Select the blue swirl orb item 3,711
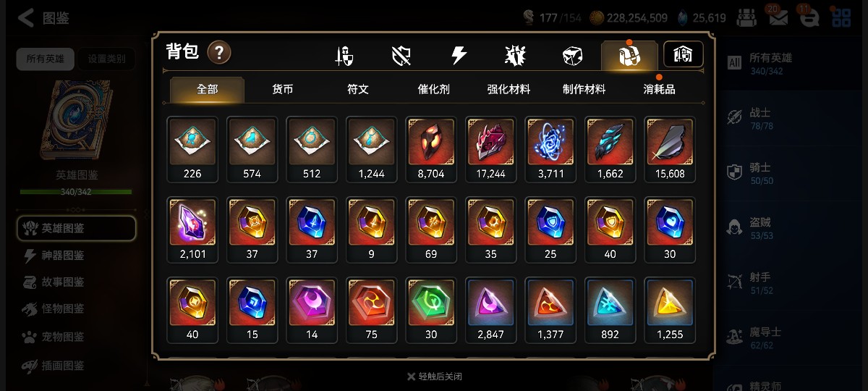868x391 pixels. pos(550,149)
